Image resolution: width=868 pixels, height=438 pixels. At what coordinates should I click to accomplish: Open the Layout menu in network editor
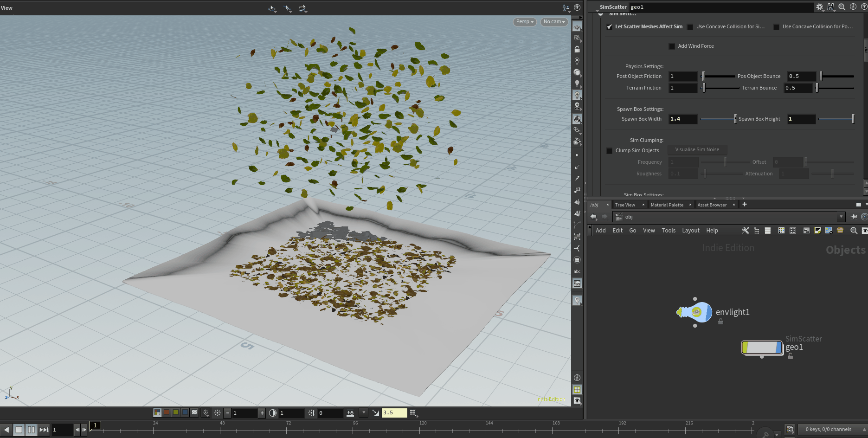click(690, 231)
